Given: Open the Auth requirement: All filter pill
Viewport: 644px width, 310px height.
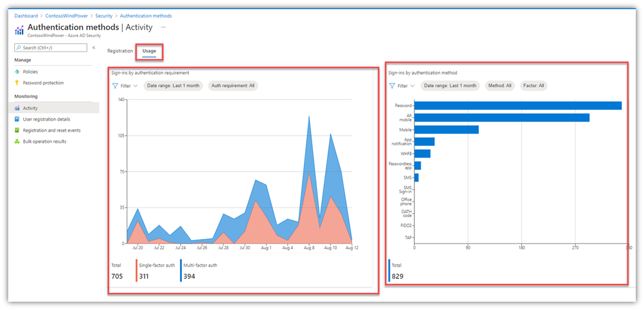Looking at the screenshot, I should tap(233, 86).
